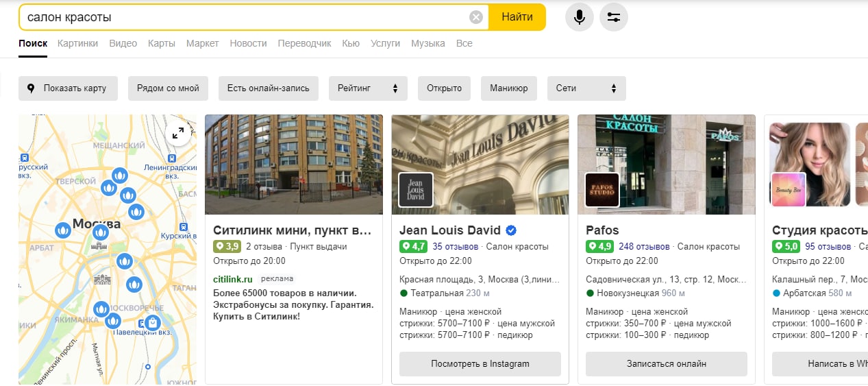Toggle the Есть онлайн-запись filter

(269, 88)
